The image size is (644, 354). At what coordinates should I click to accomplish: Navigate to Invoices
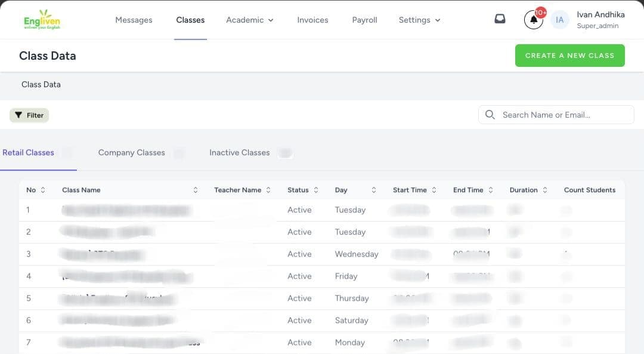tap(312, 20)
